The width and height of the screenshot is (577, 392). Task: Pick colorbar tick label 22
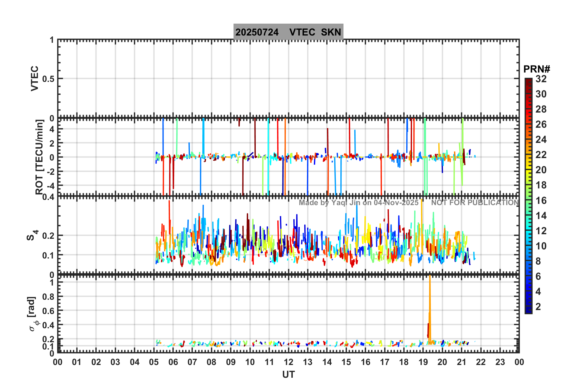tap(541, 155)
